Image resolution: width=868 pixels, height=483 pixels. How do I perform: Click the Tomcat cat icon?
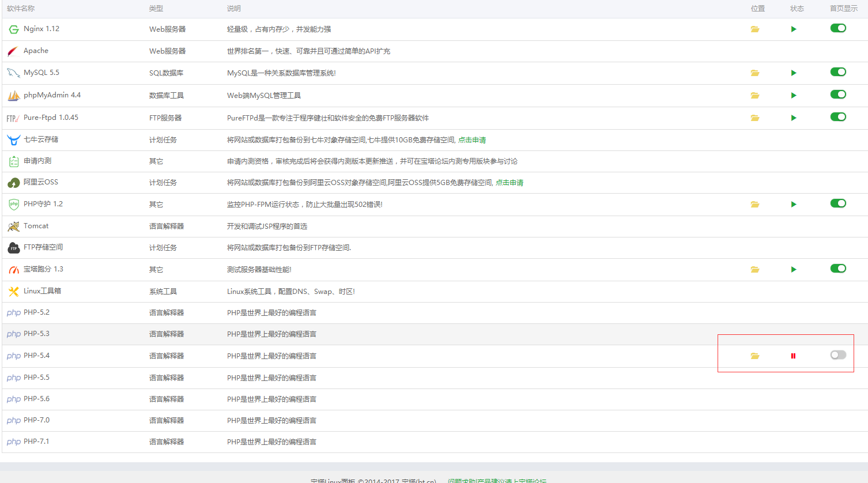pos(13,227)
